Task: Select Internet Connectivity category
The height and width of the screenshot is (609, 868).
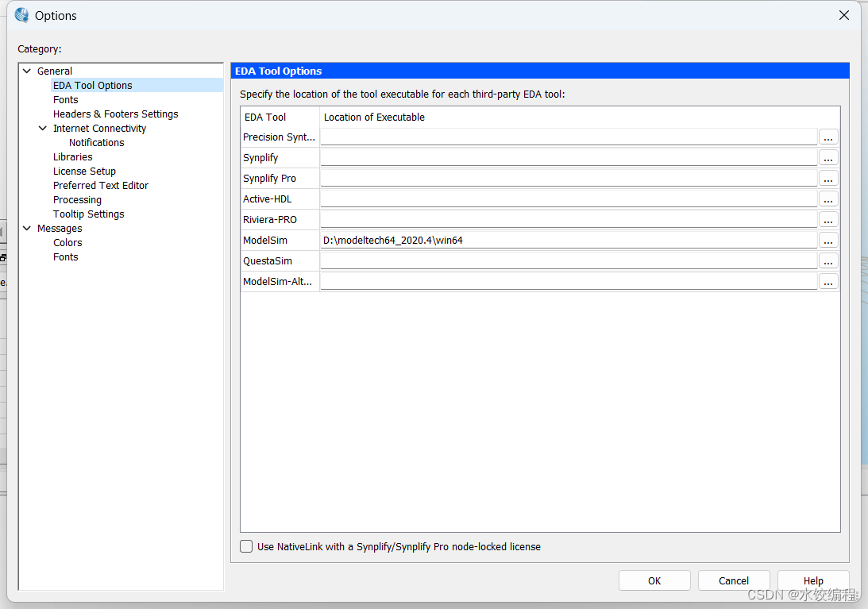Action: pyautogui.click(x=99, y=129)
